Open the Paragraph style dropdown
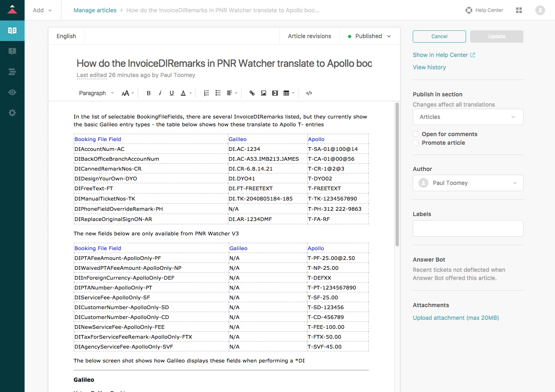Screen dimensions: 555x392 coord(96,93)
